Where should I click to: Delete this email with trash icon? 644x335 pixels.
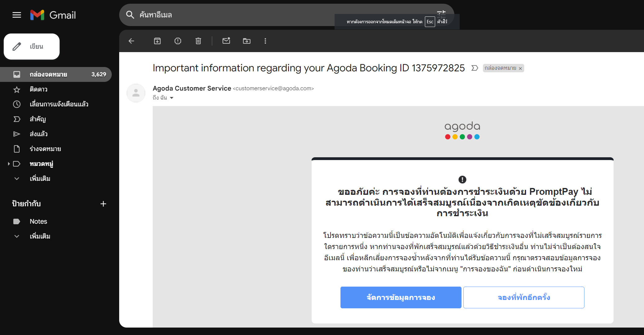(198, 41)
